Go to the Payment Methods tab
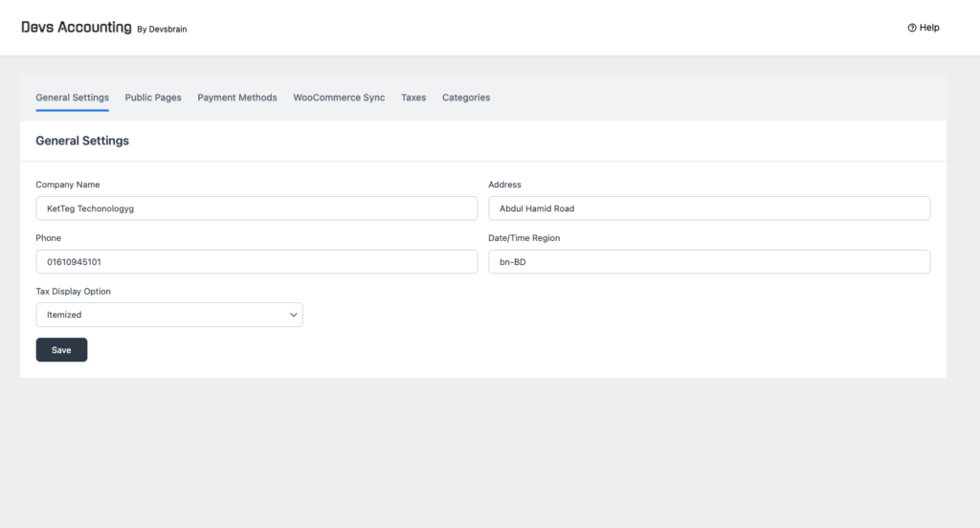The width and height of the screenshot is (980, 528). (237, 98)
